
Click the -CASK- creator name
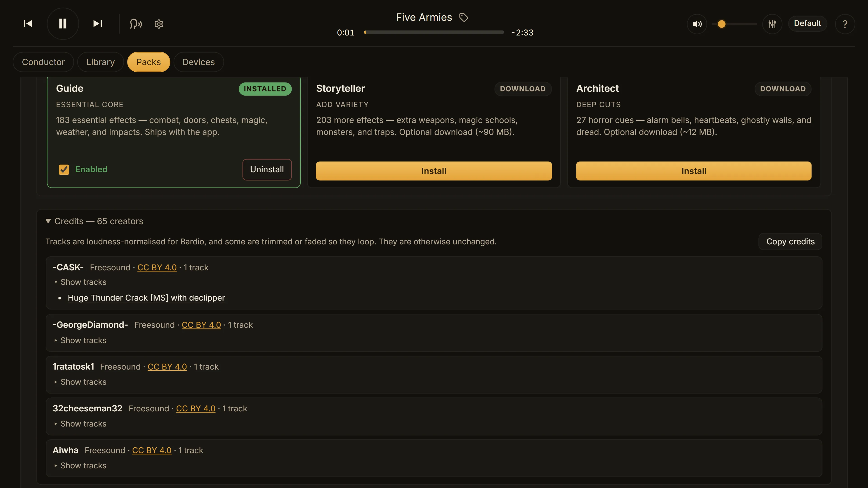pos(68,267)
